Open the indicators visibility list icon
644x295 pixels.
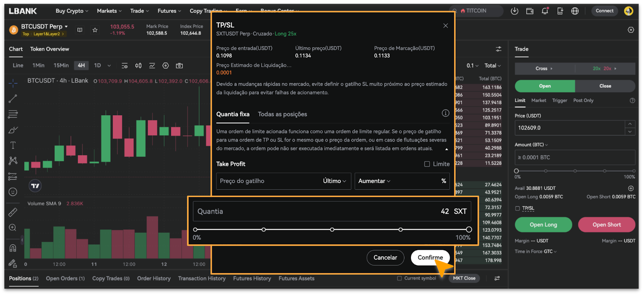(x=124, y=66)
